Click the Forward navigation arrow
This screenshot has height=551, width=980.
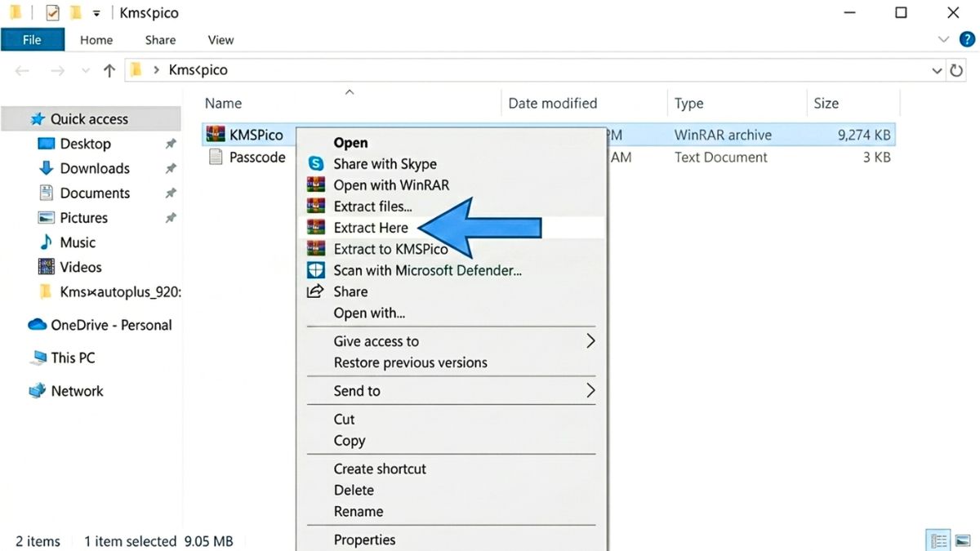57,70
